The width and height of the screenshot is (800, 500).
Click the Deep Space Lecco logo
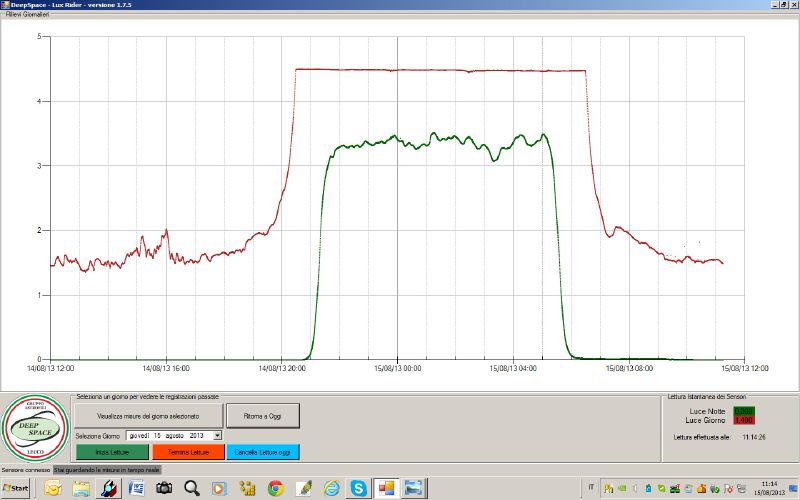[35, 428]
